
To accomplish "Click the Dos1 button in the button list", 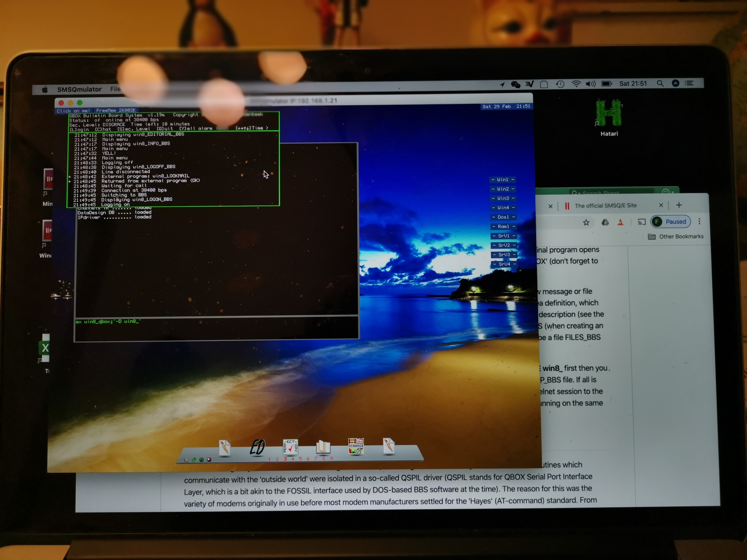I will click(x=503, y=217).
